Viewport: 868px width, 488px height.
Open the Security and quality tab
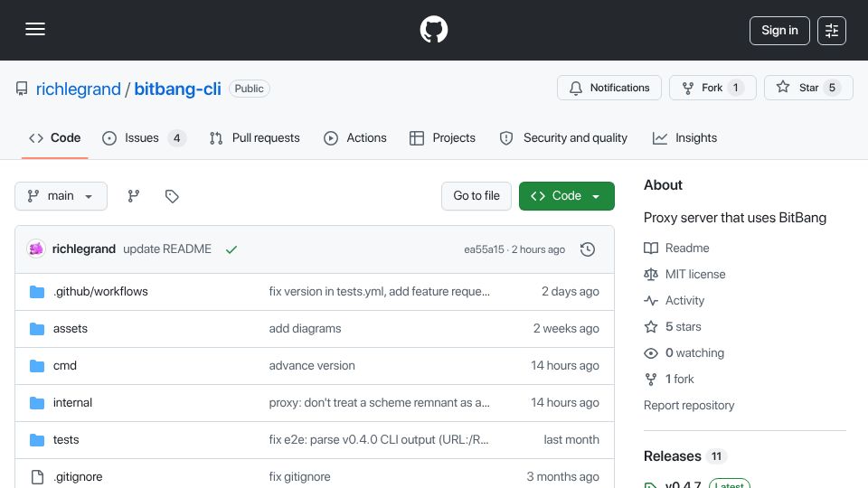pos(563,137)
